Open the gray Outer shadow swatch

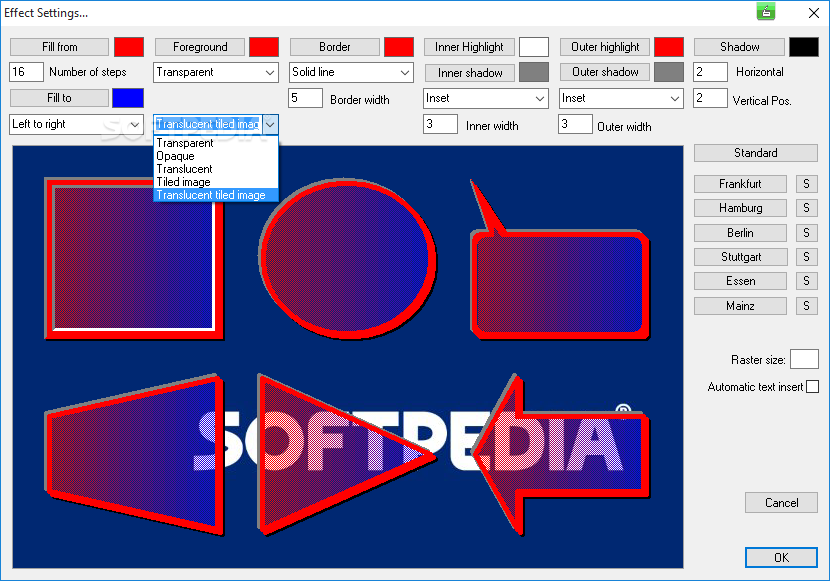point(669,72)
